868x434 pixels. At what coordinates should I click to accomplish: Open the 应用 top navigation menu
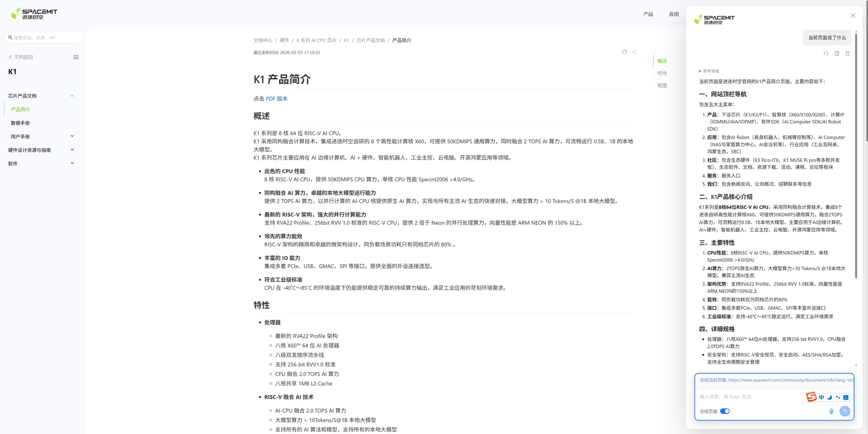[x=674, y=14]
